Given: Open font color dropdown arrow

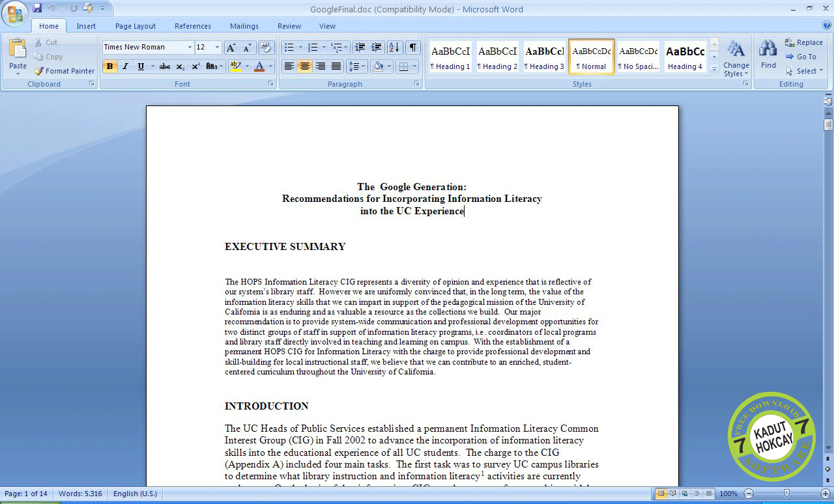Looking at the screenshot, I should [271, 66].
